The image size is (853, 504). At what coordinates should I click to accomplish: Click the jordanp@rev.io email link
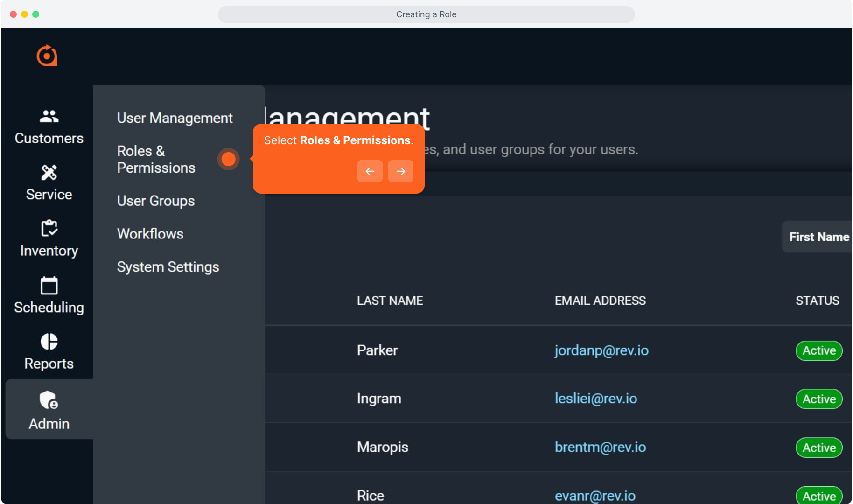[x=601, y=350]
